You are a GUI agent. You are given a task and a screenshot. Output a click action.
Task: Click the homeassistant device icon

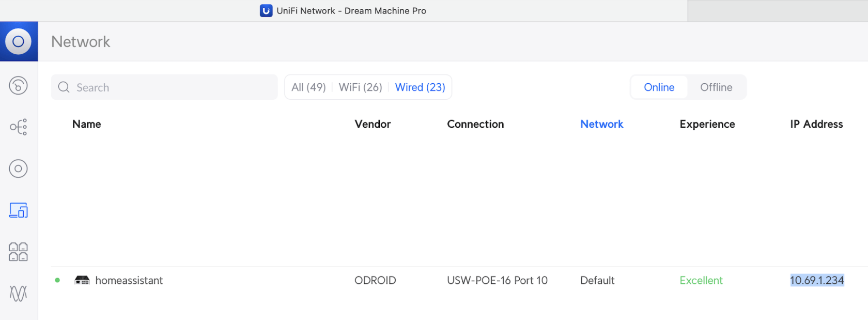[x=82, y=280]
